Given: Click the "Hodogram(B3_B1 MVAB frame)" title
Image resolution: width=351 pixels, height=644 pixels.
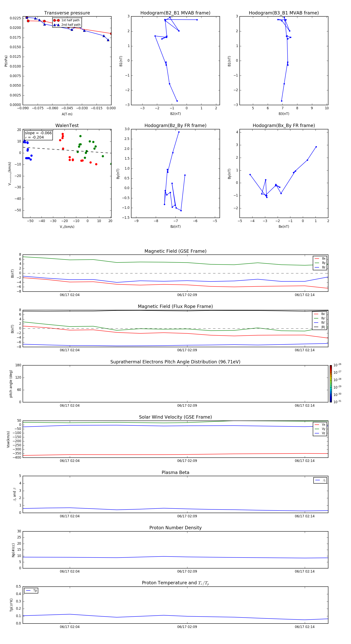Looking at the screenshot, I should (284, 13).
